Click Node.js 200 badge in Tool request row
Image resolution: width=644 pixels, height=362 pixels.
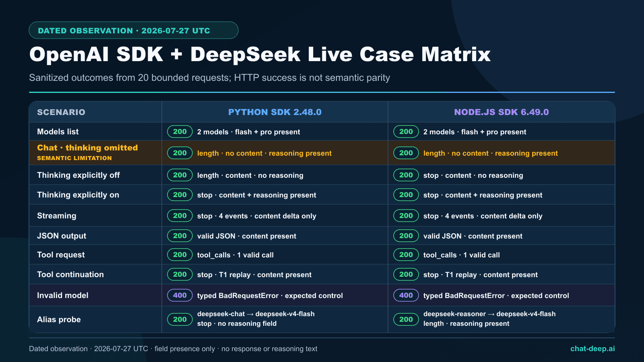406,255
